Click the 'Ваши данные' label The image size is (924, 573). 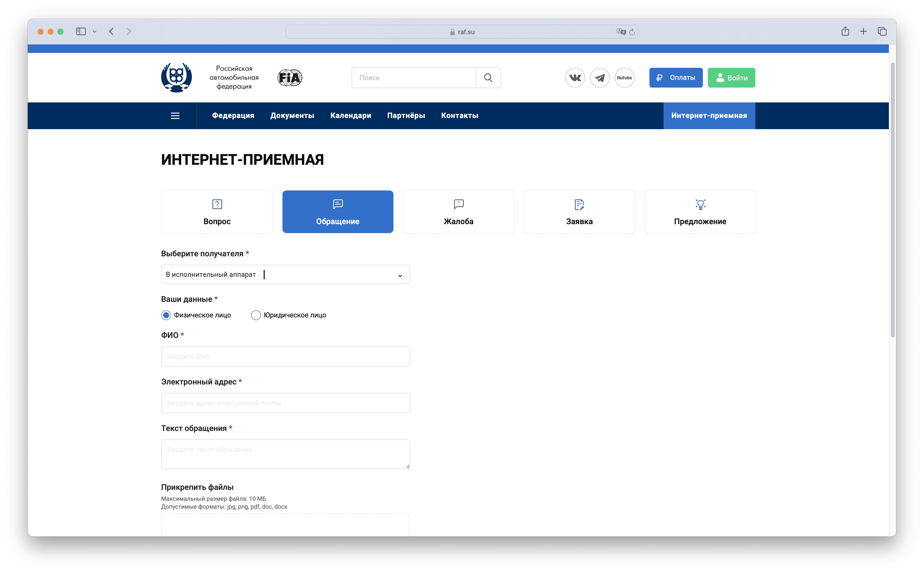(186, 299)
